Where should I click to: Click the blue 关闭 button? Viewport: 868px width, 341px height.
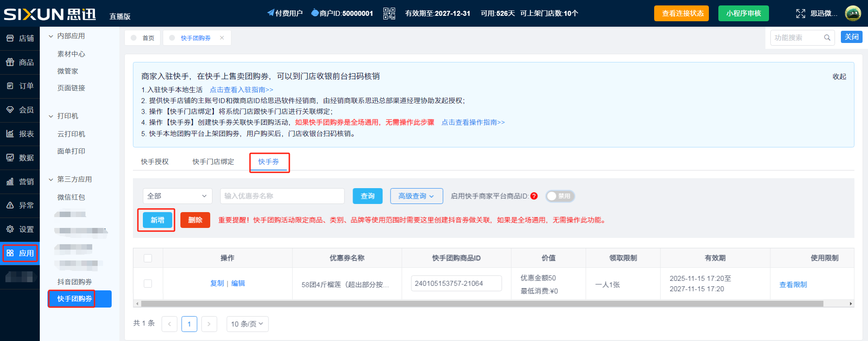point(852,37)
